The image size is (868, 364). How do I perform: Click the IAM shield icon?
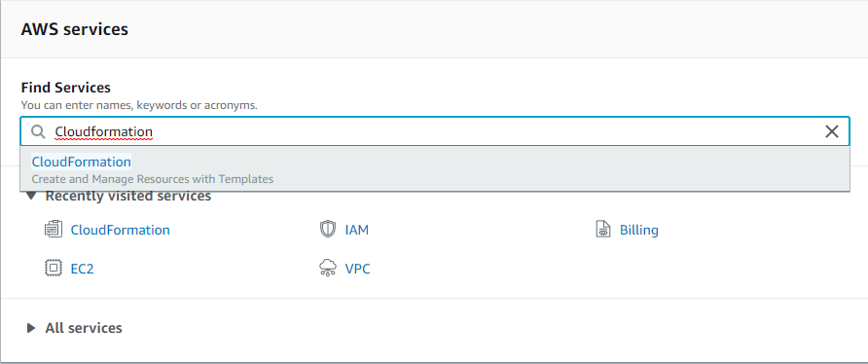(x=328, y=230)
